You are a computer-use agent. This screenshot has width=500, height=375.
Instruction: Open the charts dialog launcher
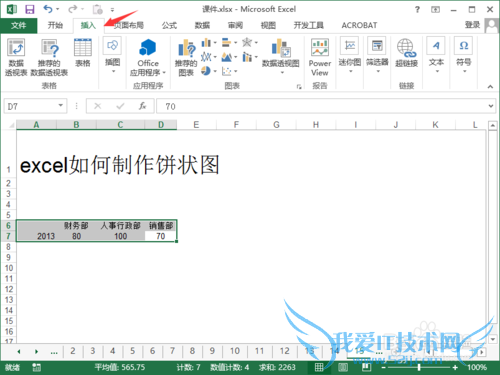tap(299, 87)
